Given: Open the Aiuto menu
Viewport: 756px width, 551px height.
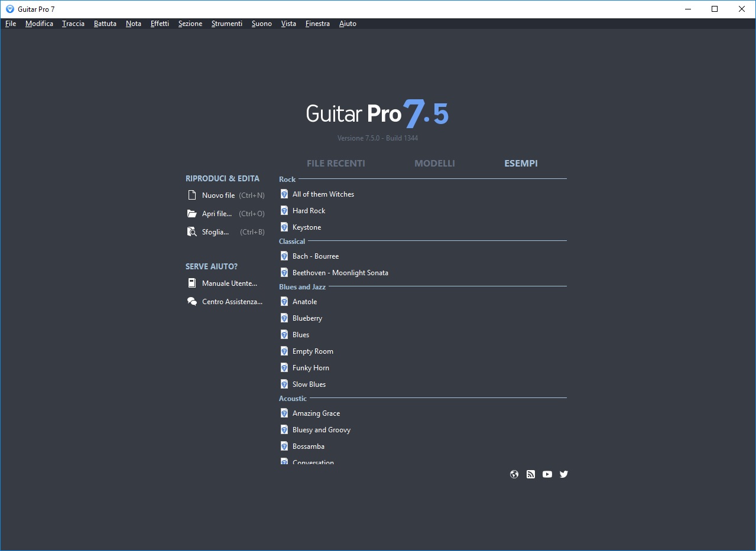Looking at the screenshot, I should tap(348, 24).
